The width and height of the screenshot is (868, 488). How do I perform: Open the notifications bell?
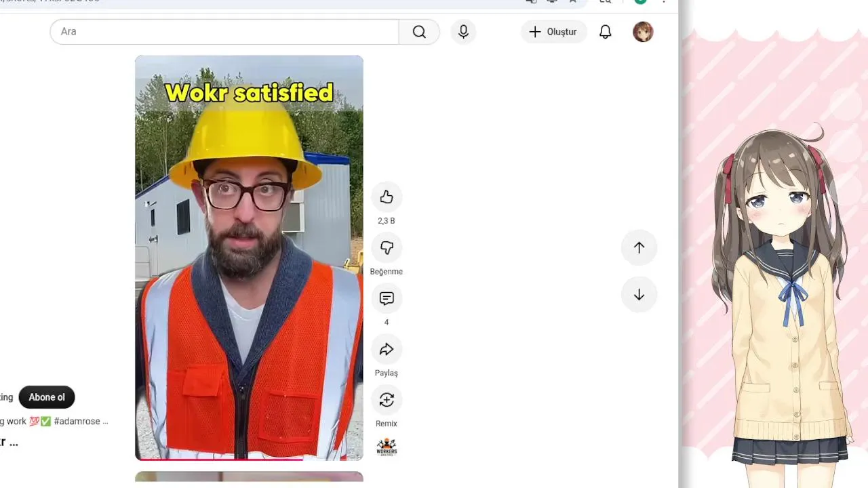pos(606,32)
